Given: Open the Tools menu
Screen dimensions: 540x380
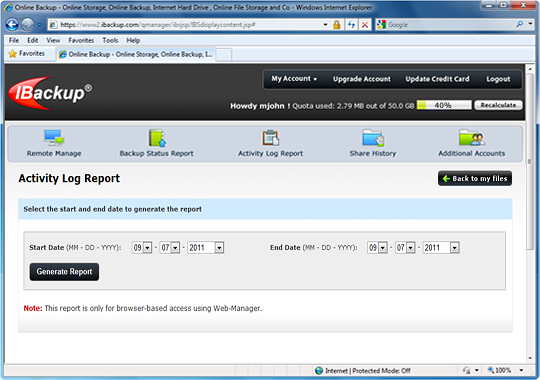Looking at the screenshot, I should (x=110, y=40).
